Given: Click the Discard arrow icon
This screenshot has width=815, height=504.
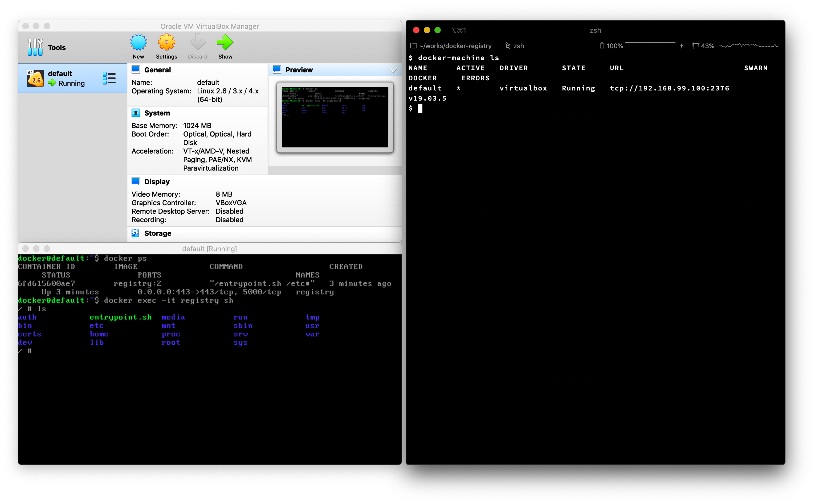Looking at the screenshot, I should 197,43.
